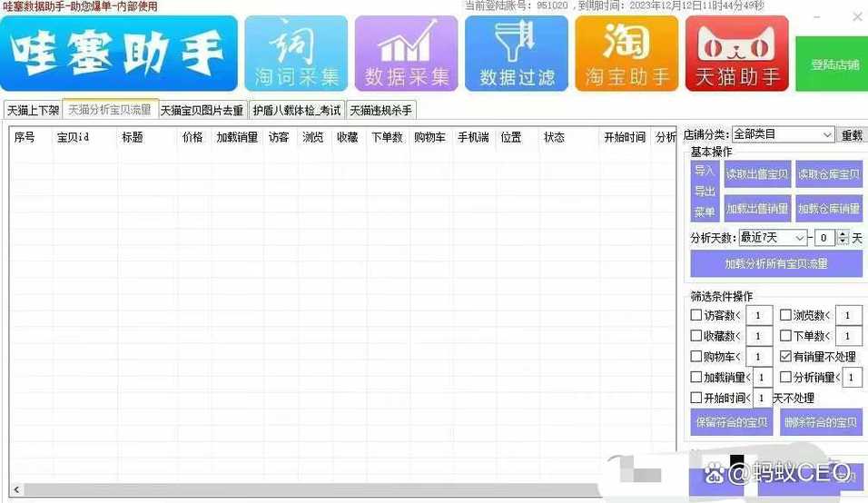The image size is (868, 503).
Task: Click the 加载仓库销量 button
Action: [828, 209]
